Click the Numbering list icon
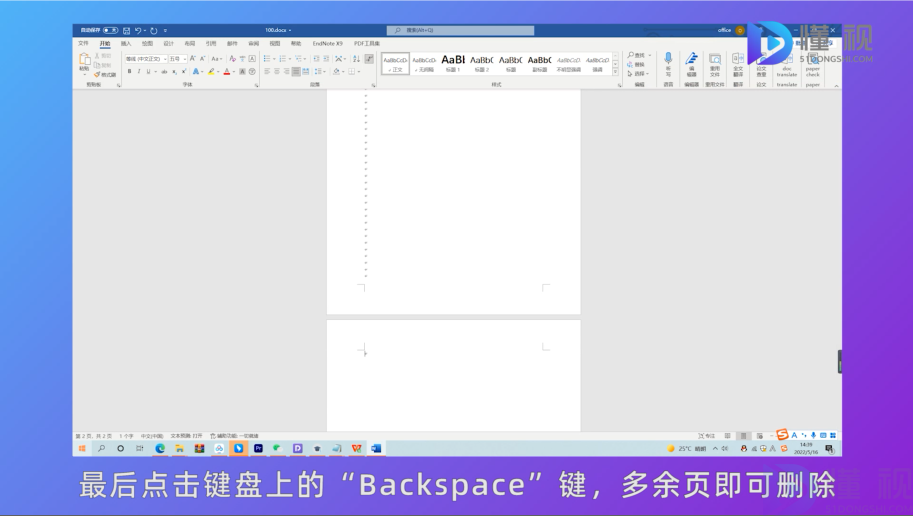This screenshot has width=913, height=516. point(282,59)
